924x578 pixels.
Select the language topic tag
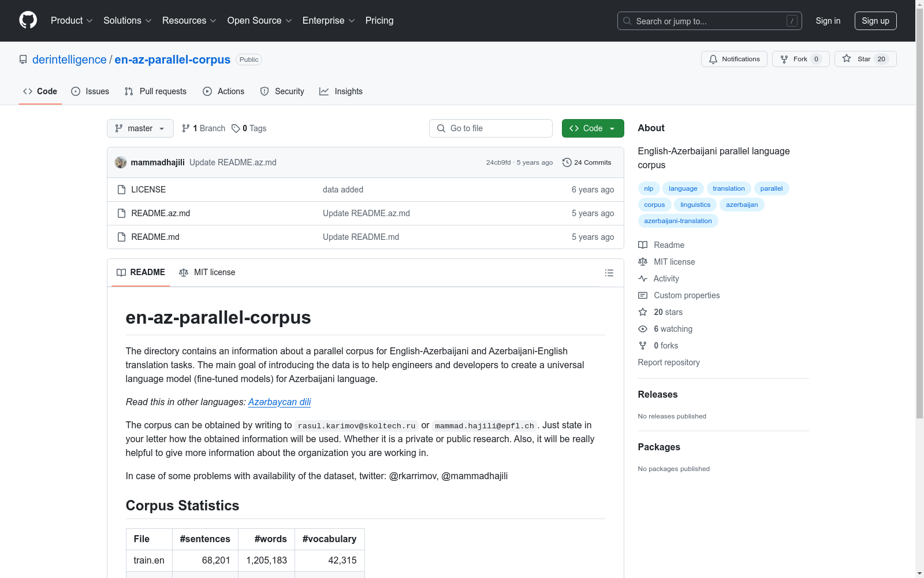pyautogui.click(x=683, y=188)
